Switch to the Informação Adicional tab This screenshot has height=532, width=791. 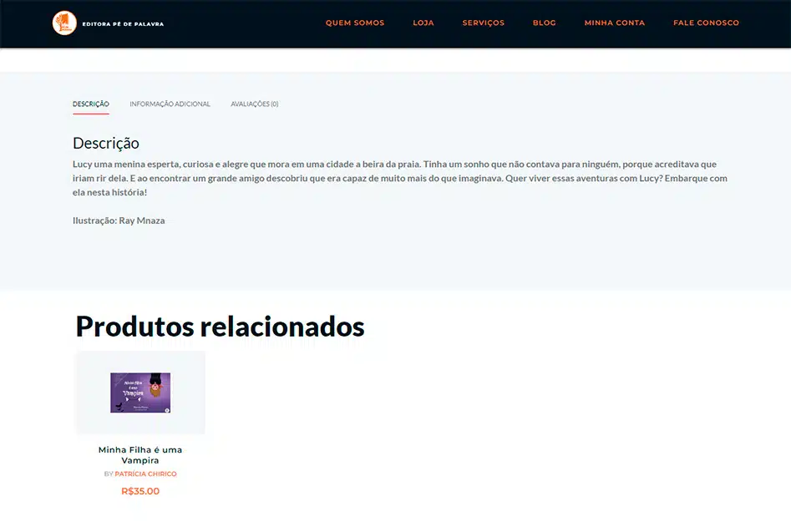point(170,104)
